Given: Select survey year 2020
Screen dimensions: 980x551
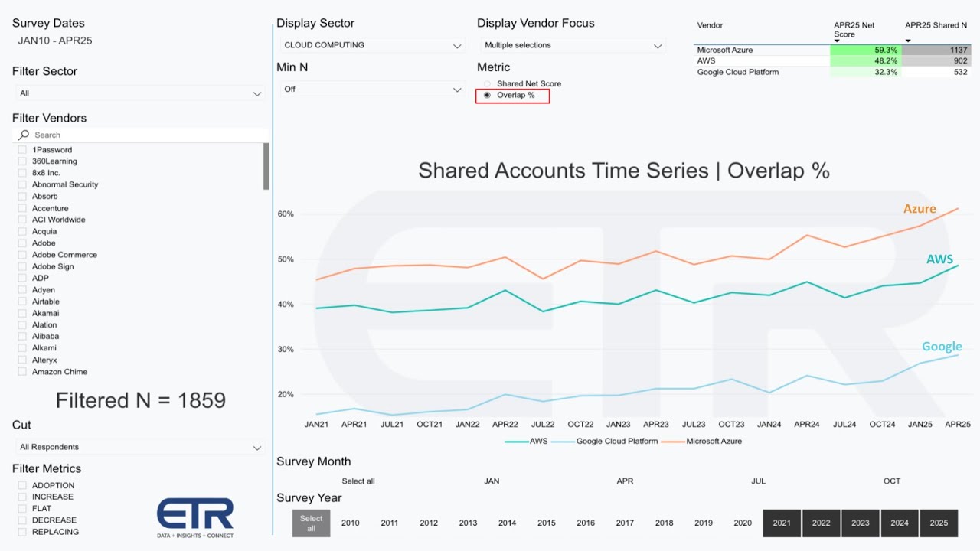Looking at the screenshot, I should (x=743, y=523).
